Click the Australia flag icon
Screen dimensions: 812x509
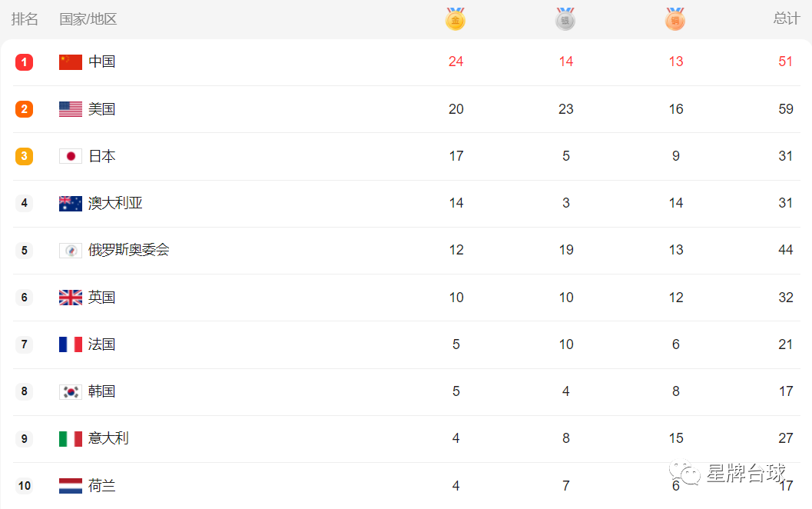71,204
